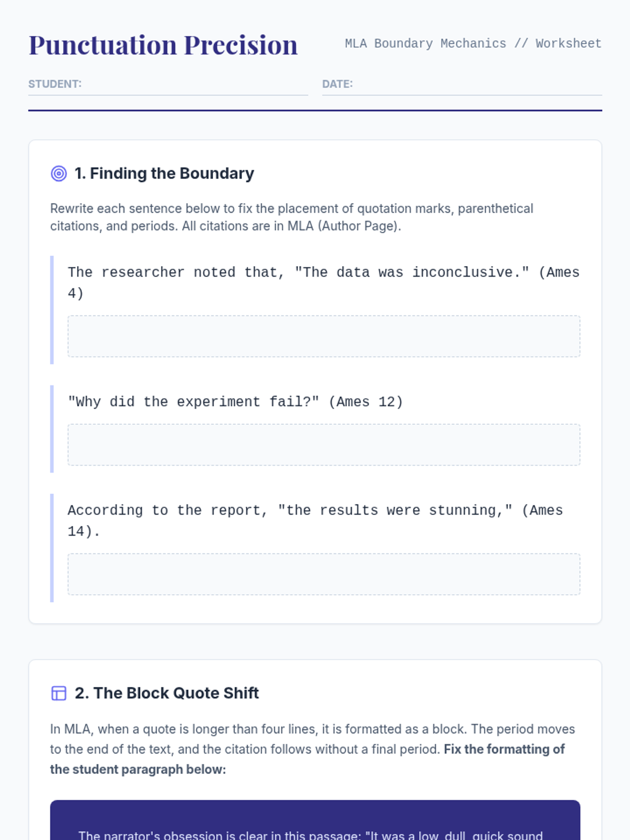Click the answer box under the Ames 14 sentence
This screenshot has height=840, width=630.
point(323,574)
